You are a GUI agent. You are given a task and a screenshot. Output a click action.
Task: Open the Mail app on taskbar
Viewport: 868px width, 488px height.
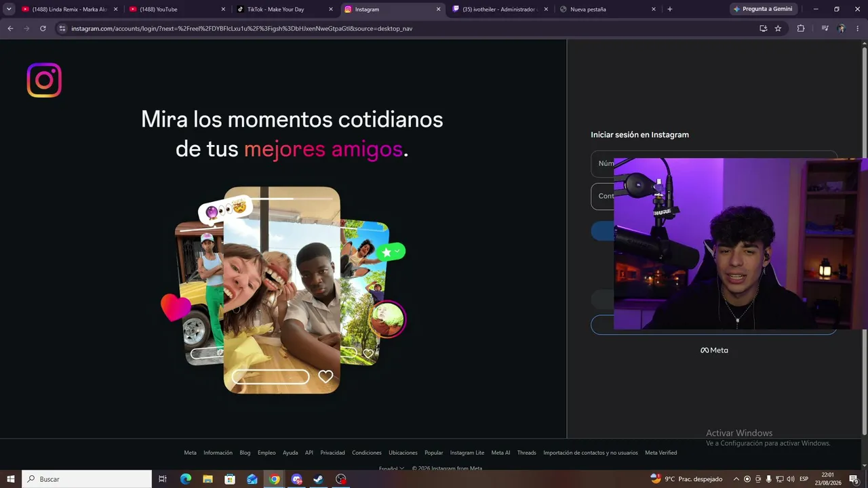pyautogui.click(x=252, y=479)
